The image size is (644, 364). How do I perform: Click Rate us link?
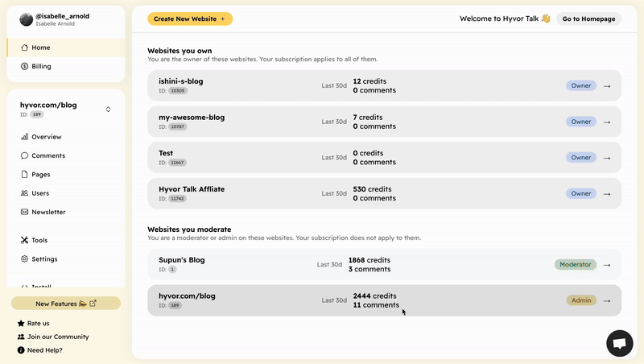point(33,323)
